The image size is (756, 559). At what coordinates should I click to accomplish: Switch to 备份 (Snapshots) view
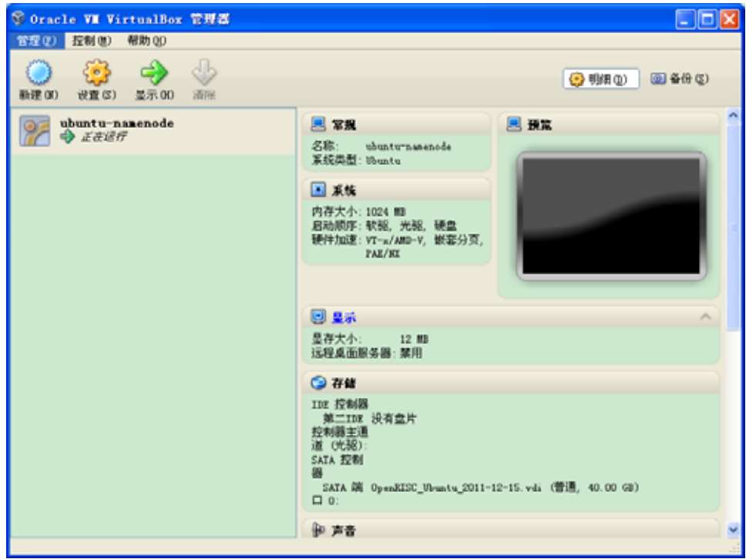click(678, 79)
